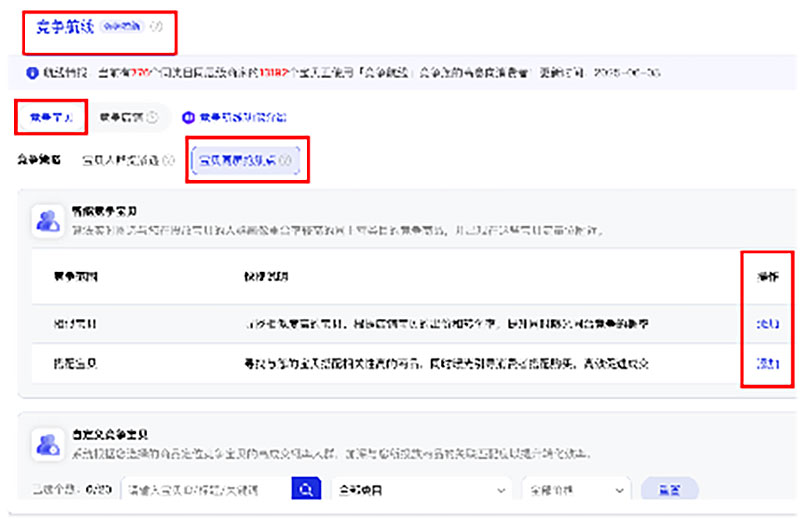Viewport: 800px width, 519px height.
Task: Choose the highlighted blue-bordered option button
Action: pyautogui.click(x=246, y=160)
